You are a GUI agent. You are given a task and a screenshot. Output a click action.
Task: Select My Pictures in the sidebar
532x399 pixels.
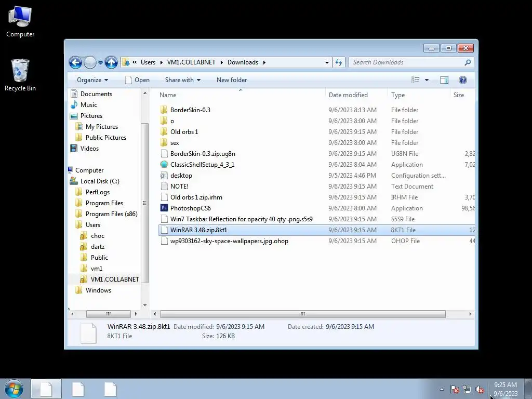[x=101, y=127]
